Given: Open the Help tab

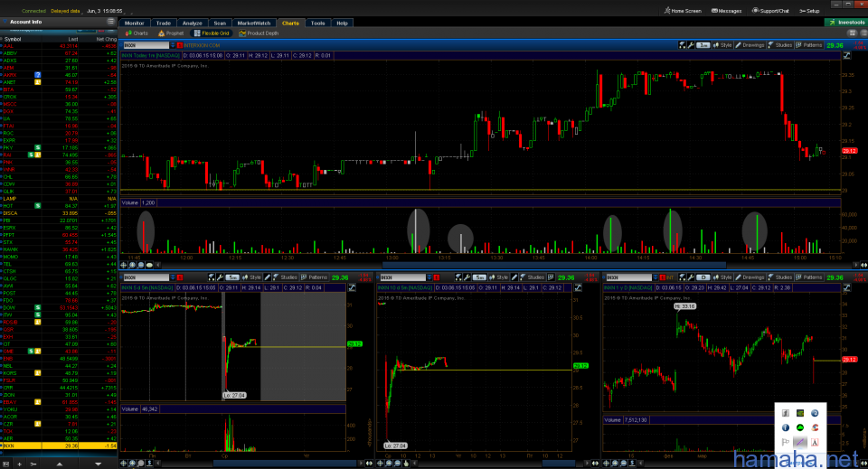Looking at the screenshot, I should coord(342,23).
